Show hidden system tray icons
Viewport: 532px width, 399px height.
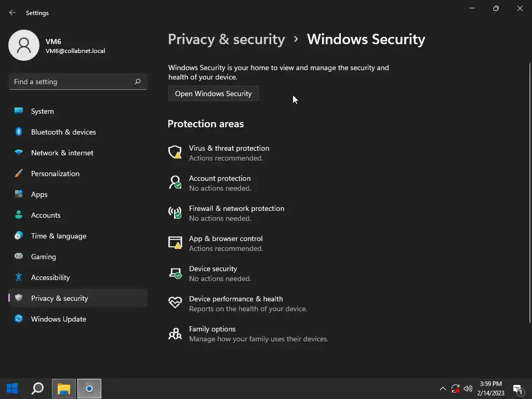coord(443,389)
